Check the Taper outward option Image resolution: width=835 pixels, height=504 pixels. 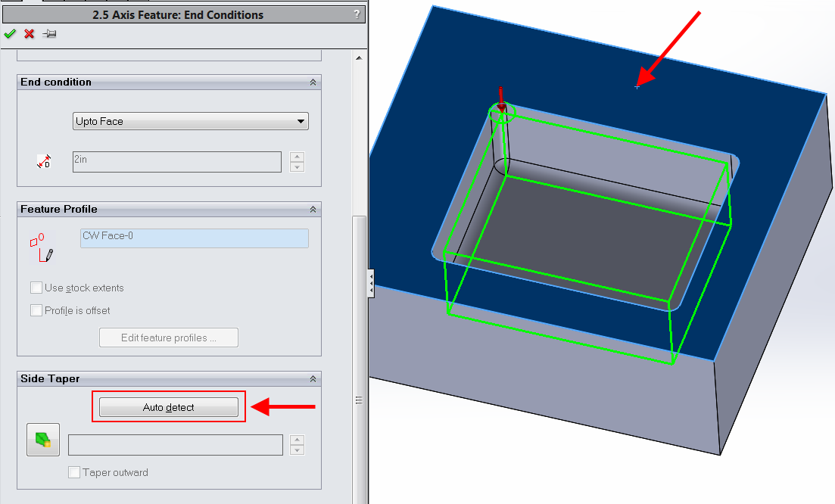click(74, 472)
